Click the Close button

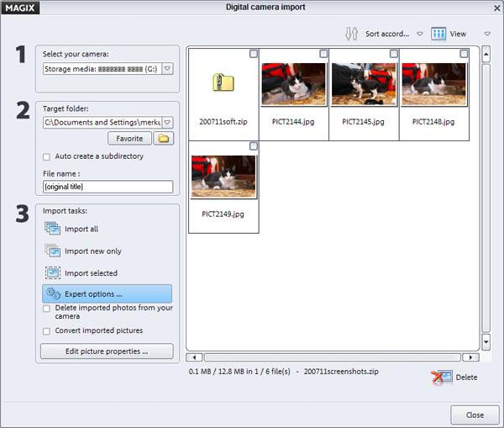tap(475, 415)
